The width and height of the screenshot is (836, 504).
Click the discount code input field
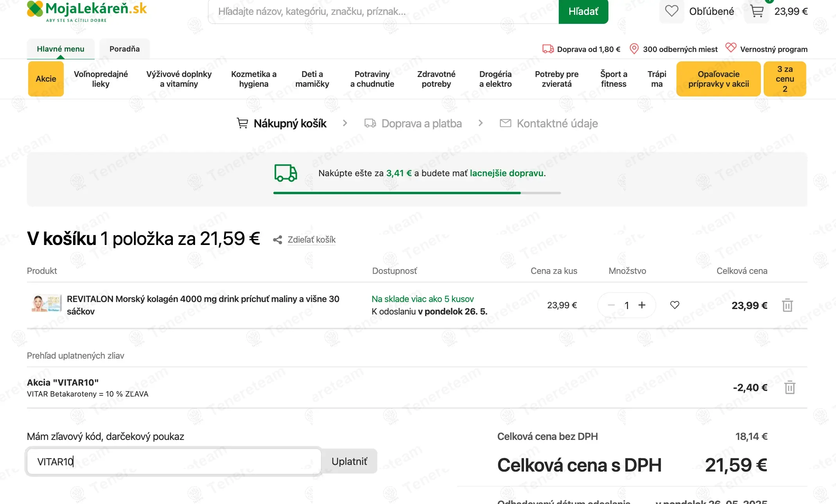coord(174,461)
